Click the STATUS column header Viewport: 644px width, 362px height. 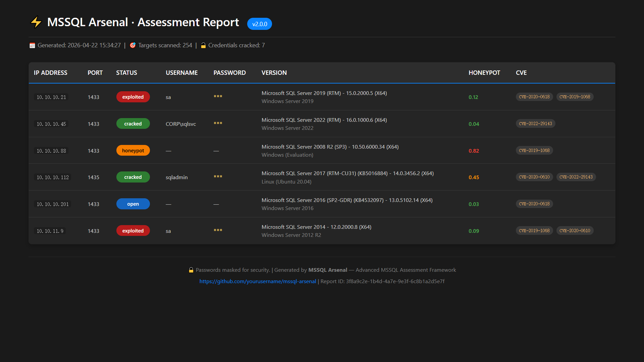126,73
